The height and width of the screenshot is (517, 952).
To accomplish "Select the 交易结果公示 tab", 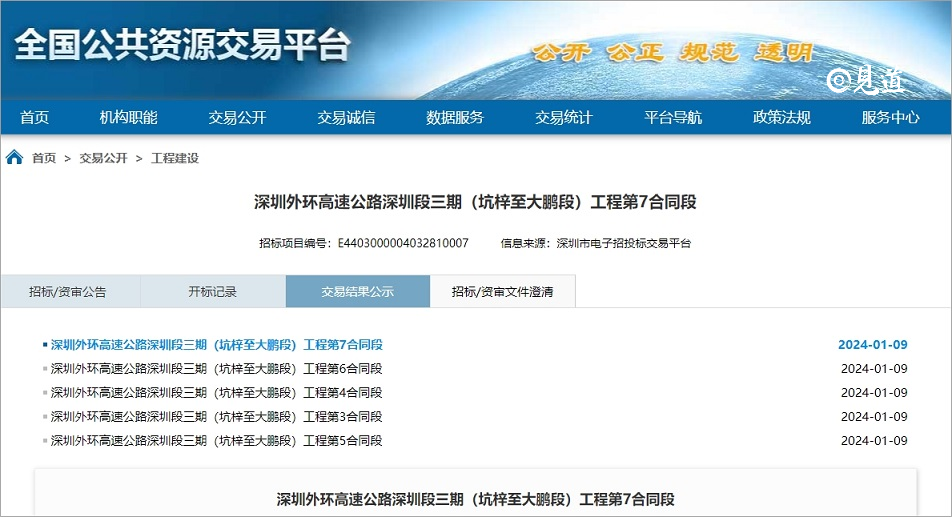I will (357, 292).
